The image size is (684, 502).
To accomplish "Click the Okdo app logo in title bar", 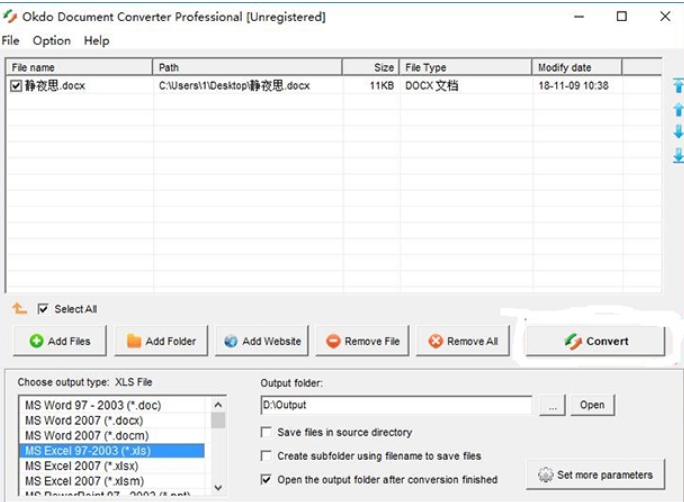I will [10, 17].
